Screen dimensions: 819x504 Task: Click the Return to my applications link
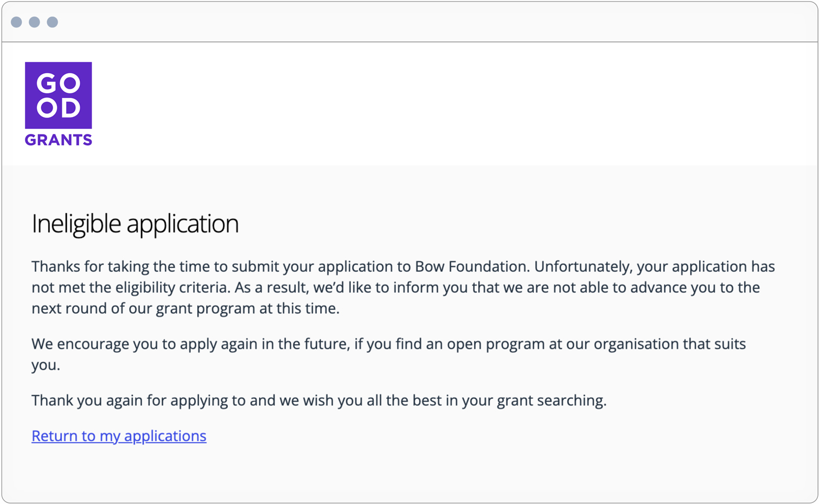(x=119, y=436)
